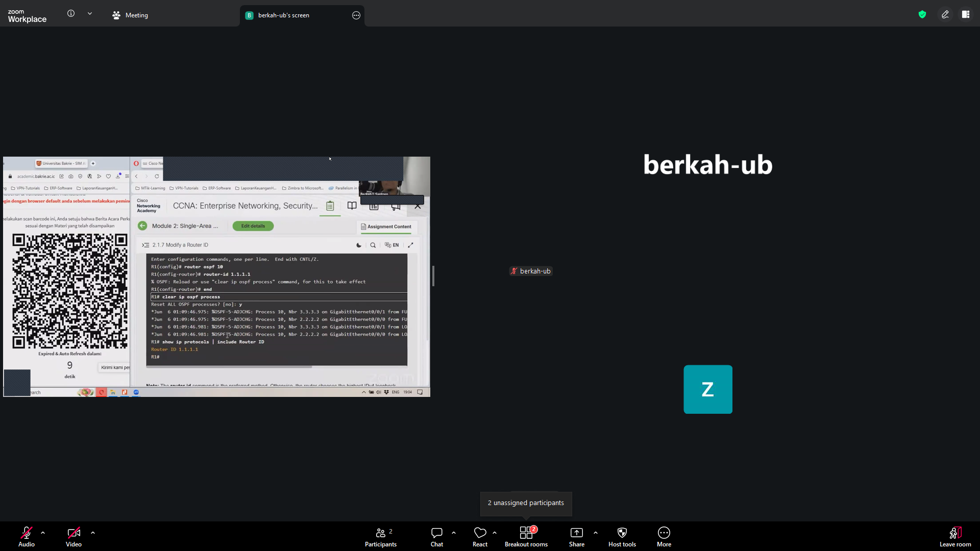
Task: Click the Universitas Bakrie browser tab
Action: point(61,163)
